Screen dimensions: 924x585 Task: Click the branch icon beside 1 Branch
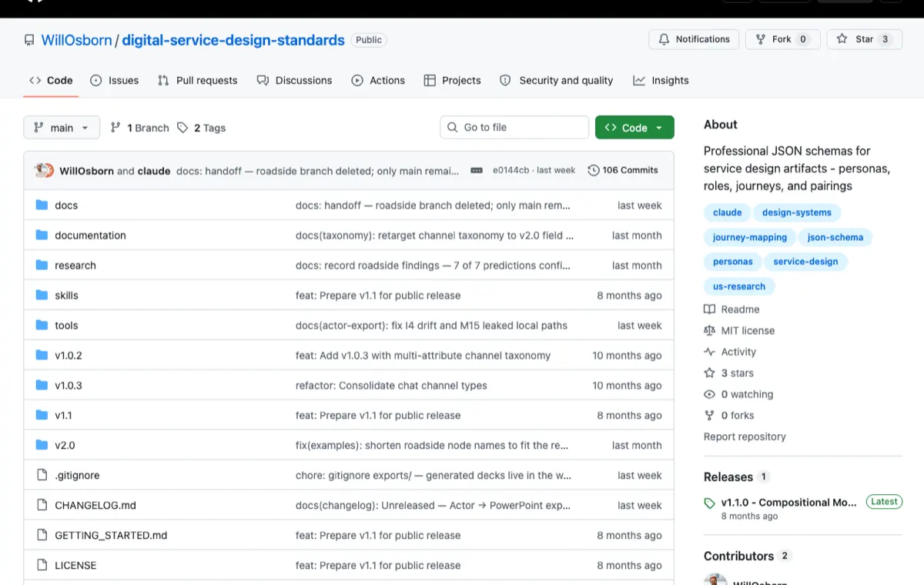(115, 128)
